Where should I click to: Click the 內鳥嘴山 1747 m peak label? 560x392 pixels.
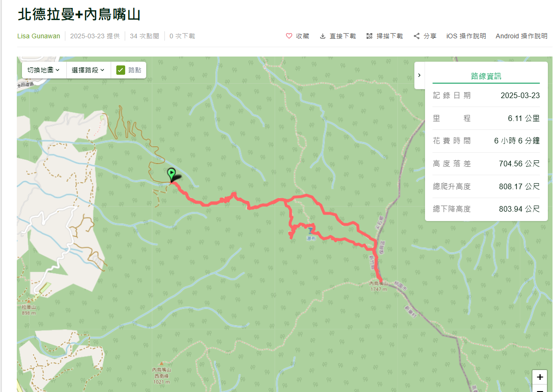click(x=379, y=286)
